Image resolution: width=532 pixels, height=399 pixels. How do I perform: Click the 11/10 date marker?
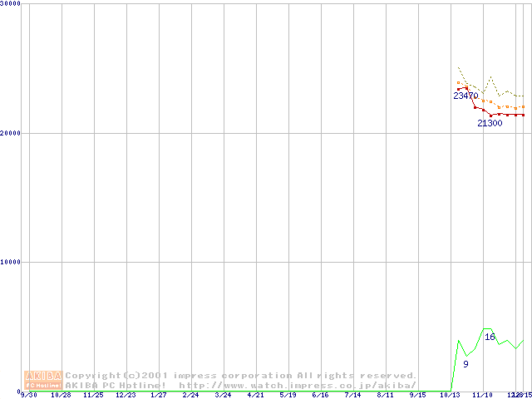pyautogui.click(x=482, y=395)
